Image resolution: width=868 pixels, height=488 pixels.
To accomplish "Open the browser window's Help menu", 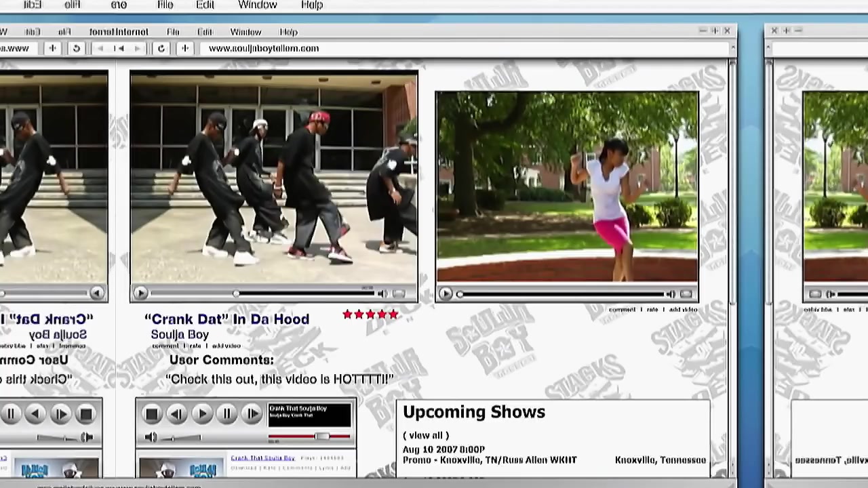I will pos(289,32).
